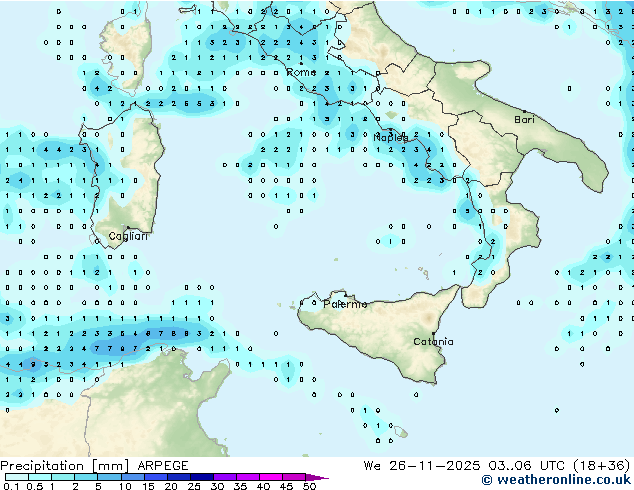Click the Catania city label

click(433, 342)
